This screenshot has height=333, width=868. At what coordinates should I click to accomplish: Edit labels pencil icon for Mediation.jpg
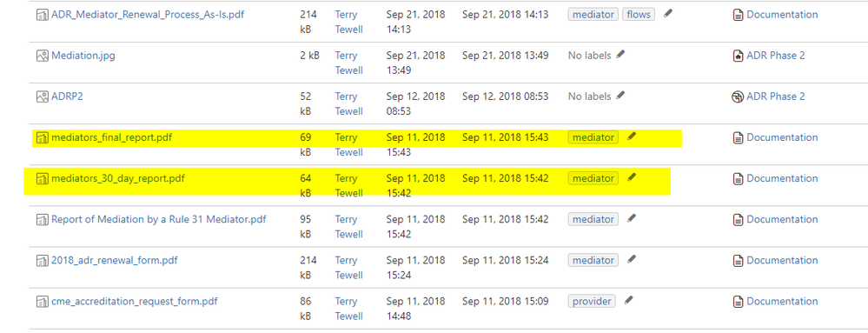pyautogui.click(x=620, y=54)
